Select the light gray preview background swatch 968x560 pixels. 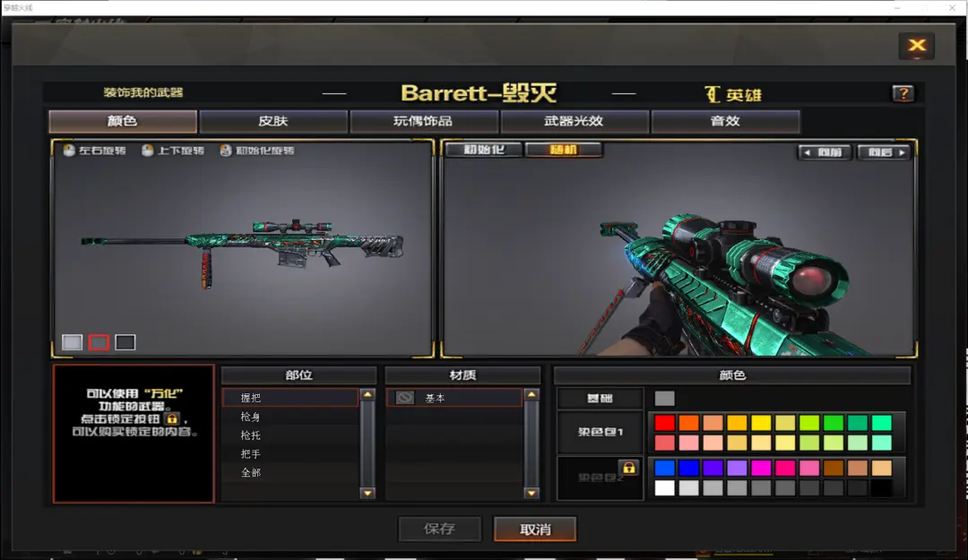point(73,342)
